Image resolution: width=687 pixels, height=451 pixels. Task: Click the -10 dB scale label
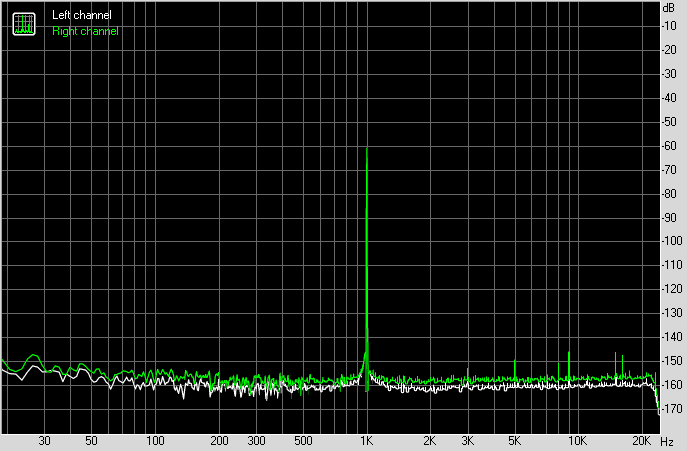(669, 26)
